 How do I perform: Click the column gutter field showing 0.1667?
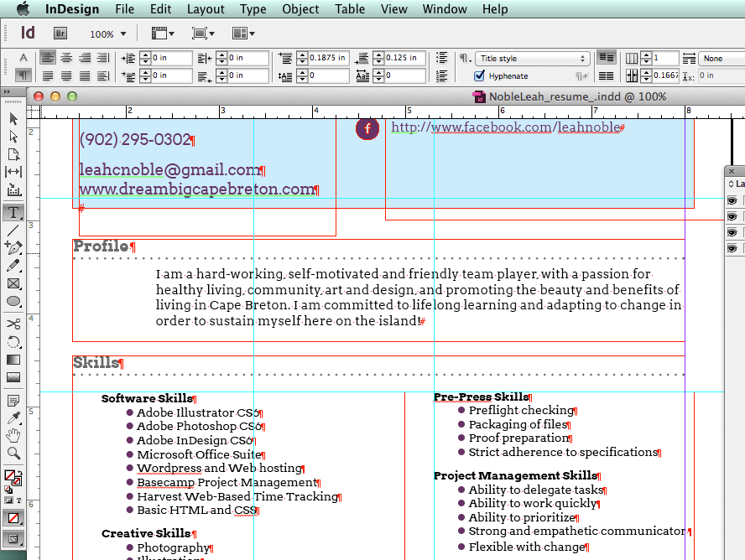point(665,75)
